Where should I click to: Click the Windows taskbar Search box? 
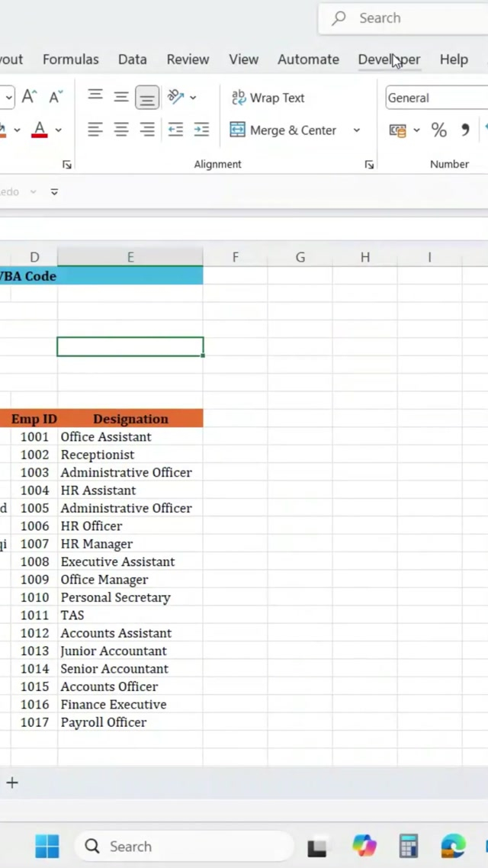(183, 846)
